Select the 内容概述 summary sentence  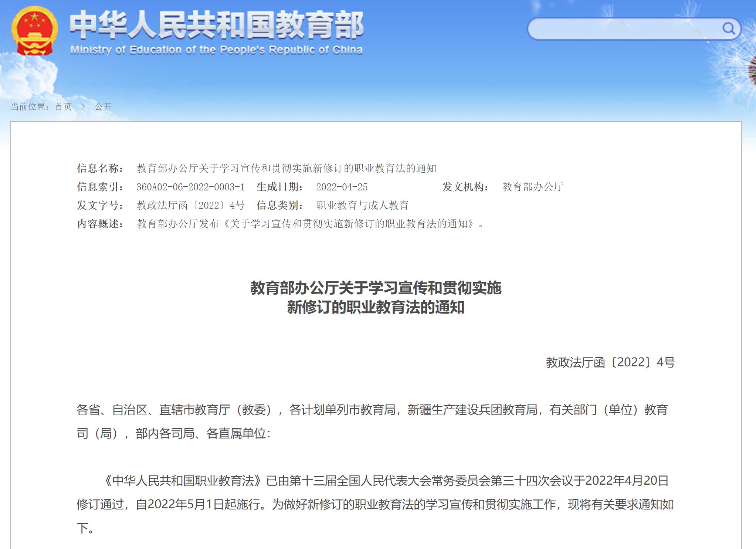click(310, 224)
